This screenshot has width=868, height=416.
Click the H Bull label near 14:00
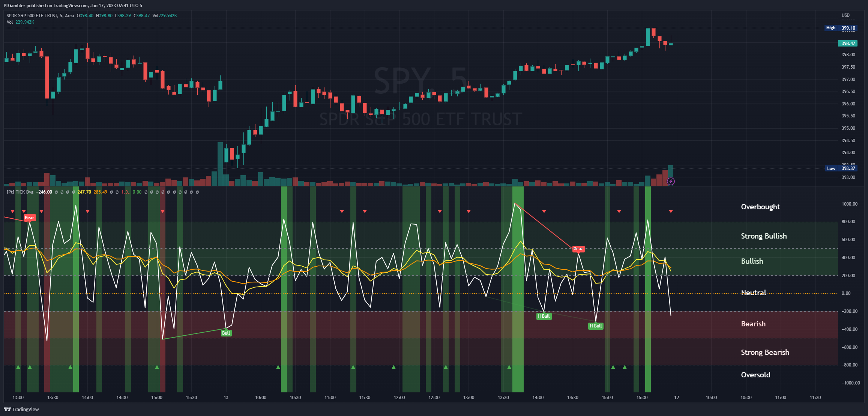[544, 316]
